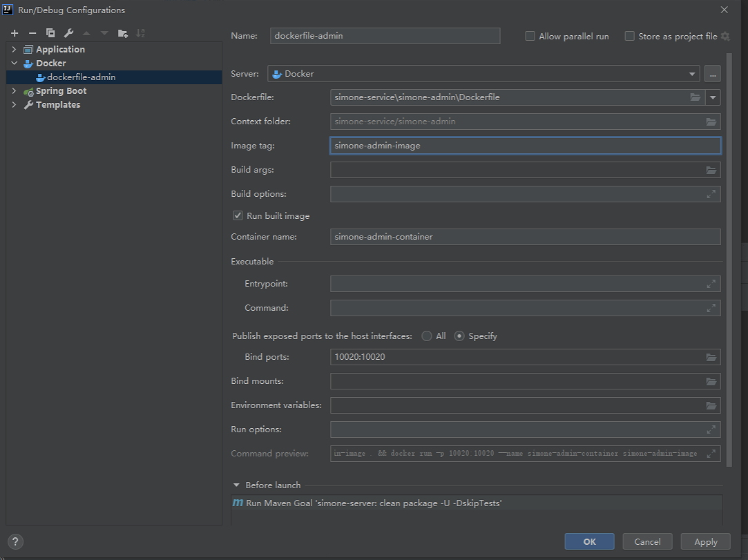
Task: Select the Docker tree item
Action: click(x=114, y=63)
